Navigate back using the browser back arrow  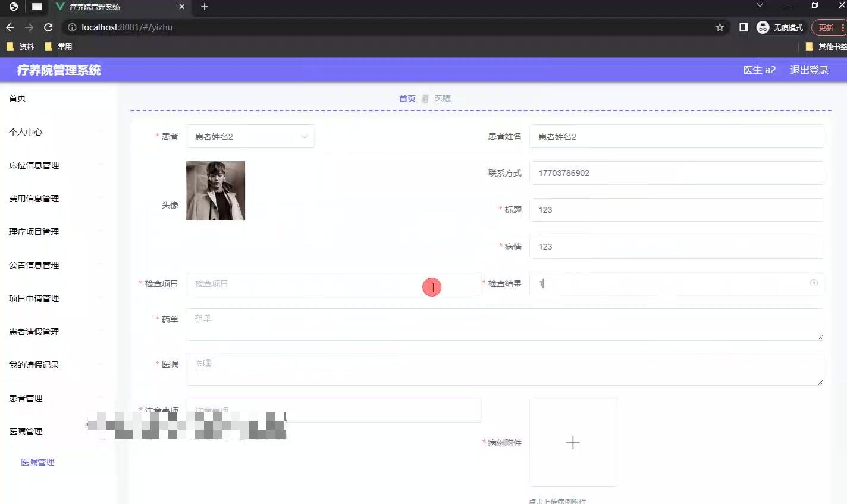(x=10, y=27)
